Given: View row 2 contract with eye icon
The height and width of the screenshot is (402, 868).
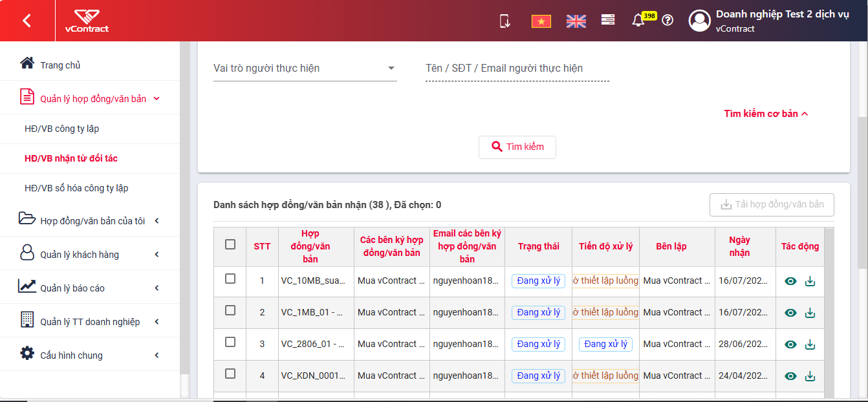Looking at the screenshot, I should pyautogui.click(x=790, y=313).
